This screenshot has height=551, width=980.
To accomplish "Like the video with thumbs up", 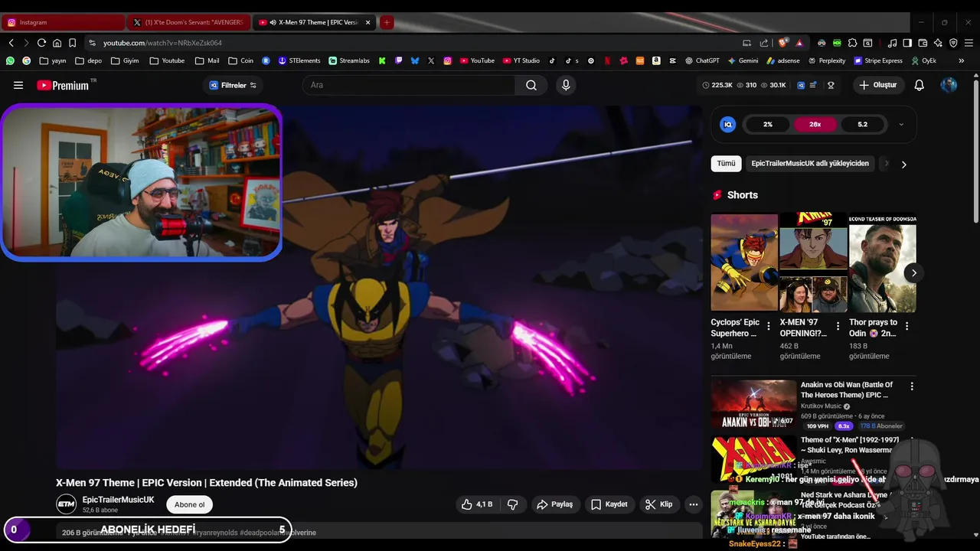I will 476,504.
